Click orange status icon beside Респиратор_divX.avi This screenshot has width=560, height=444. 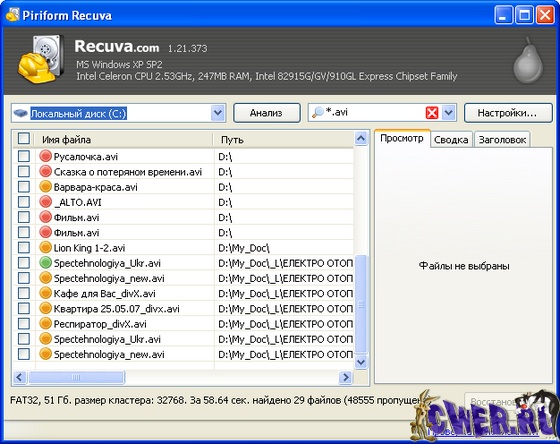[x=45, y=324]
